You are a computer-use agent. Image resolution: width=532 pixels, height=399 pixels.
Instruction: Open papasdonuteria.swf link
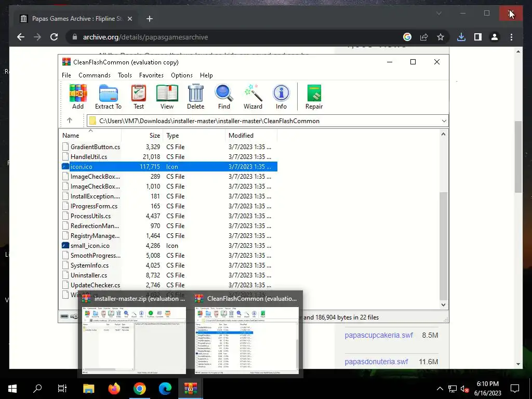tap(376, 362)
